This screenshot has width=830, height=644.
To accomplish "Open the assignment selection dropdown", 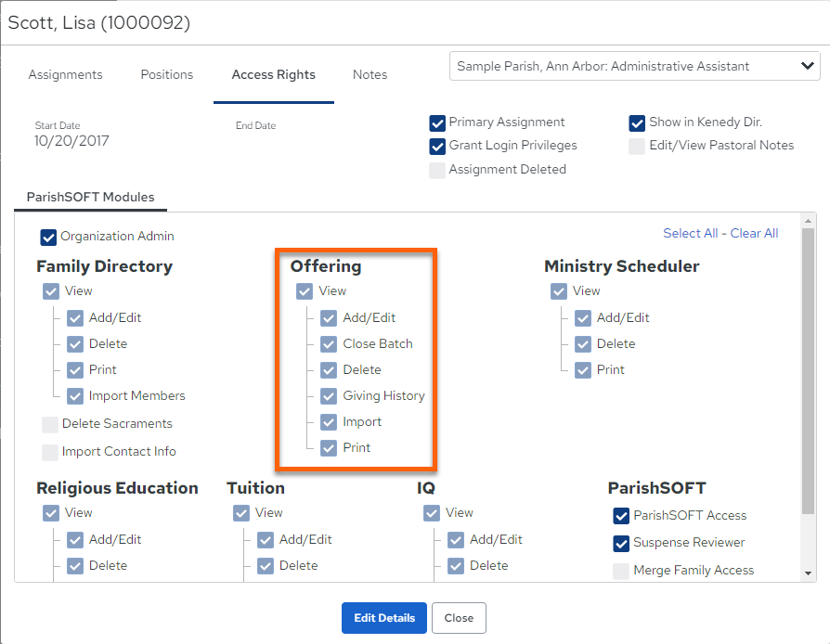I will pyautogui.click(x=635, y=66).
